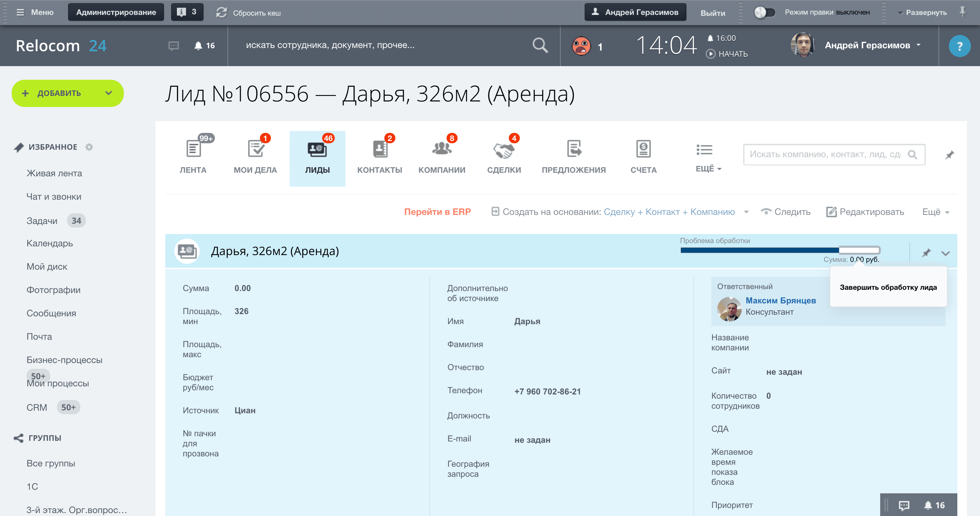This screenshot has width=980, height=516.
Task: Open the chat bubble icon in header
Action: (x=173, y=46)
